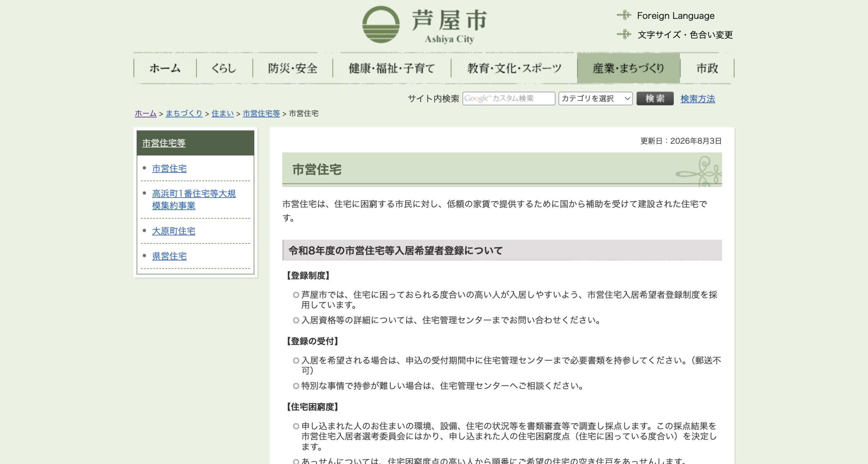Click the ornament icon beside Foreign Language
Viewport: 868px width, 464px height.
click(624, 15)
